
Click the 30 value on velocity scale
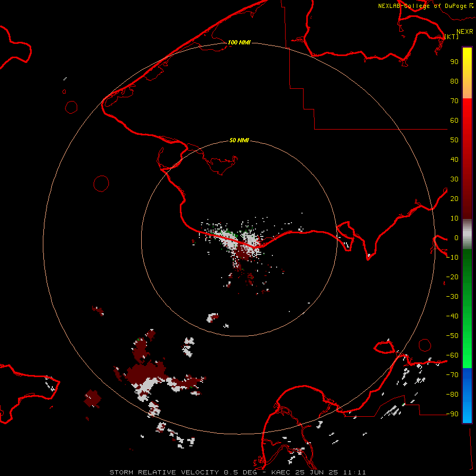pos(454,179)
